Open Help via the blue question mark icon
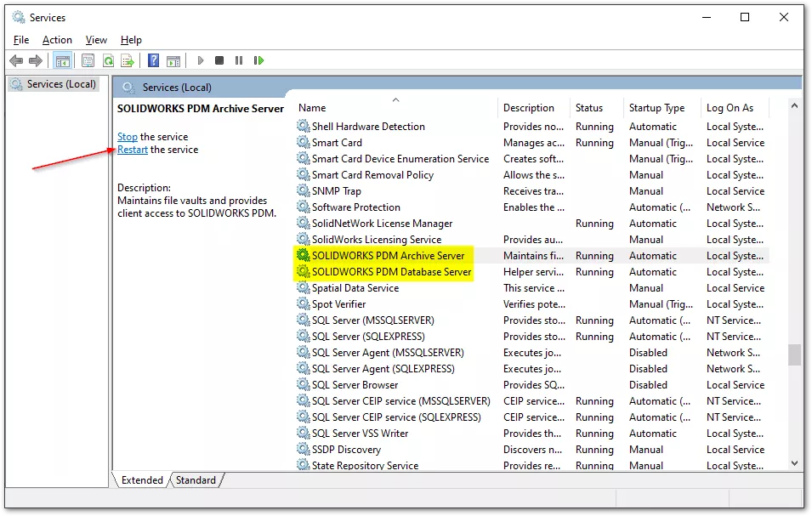The height and width of the screenshot is (516, 812). (153, 60)
